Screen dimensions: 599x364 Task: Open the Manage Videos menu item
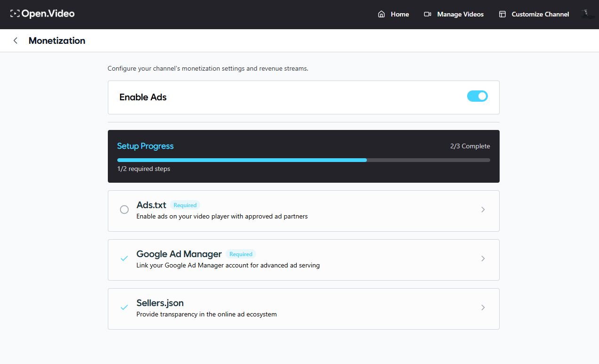click(460, 14)
